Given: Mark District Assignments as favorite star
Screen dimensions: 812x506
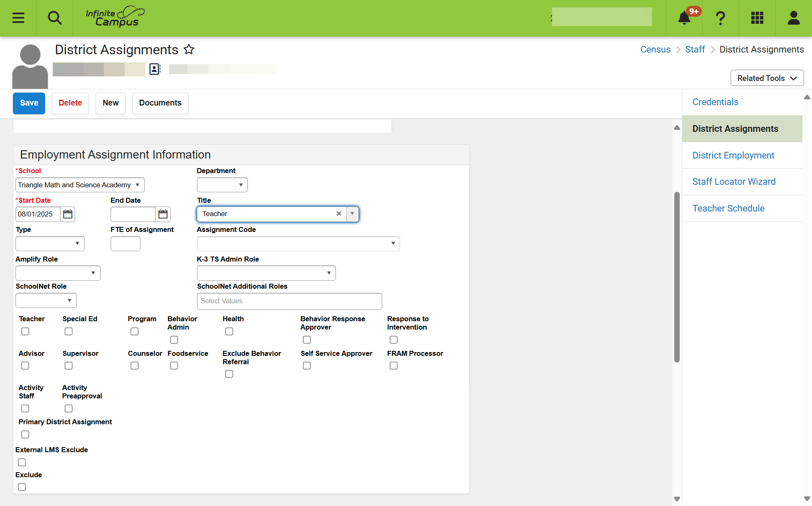Looking at the screenshot, I should (x=189, y=50).
